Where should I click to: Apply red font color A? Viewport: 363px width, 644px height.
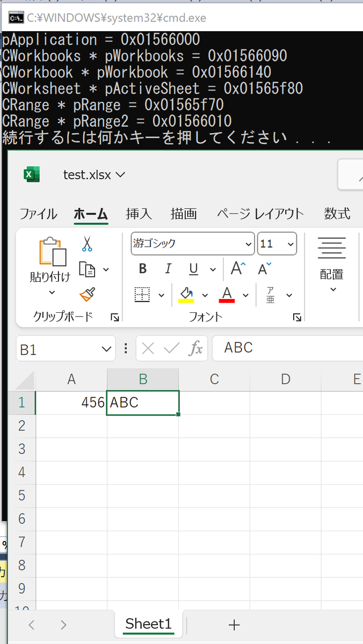(x=227, y=295)
